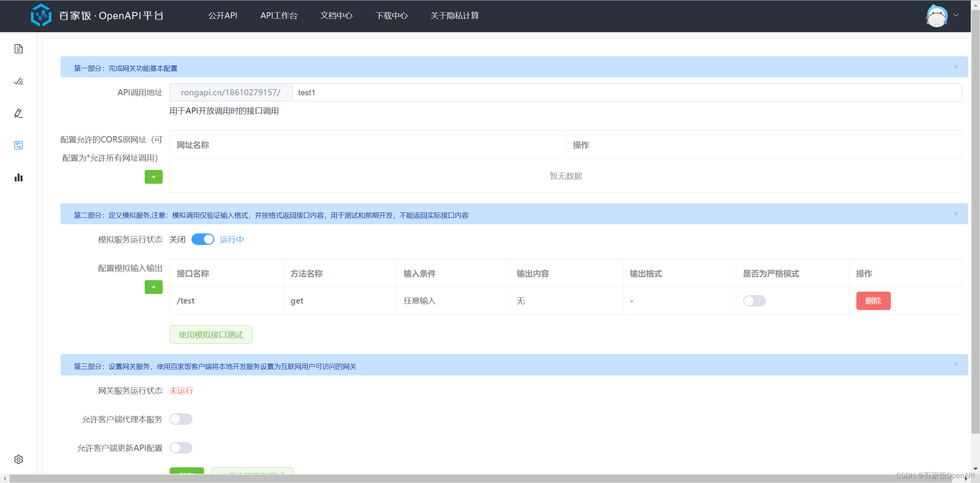Open the API工作台 menu

coord(279,15)
